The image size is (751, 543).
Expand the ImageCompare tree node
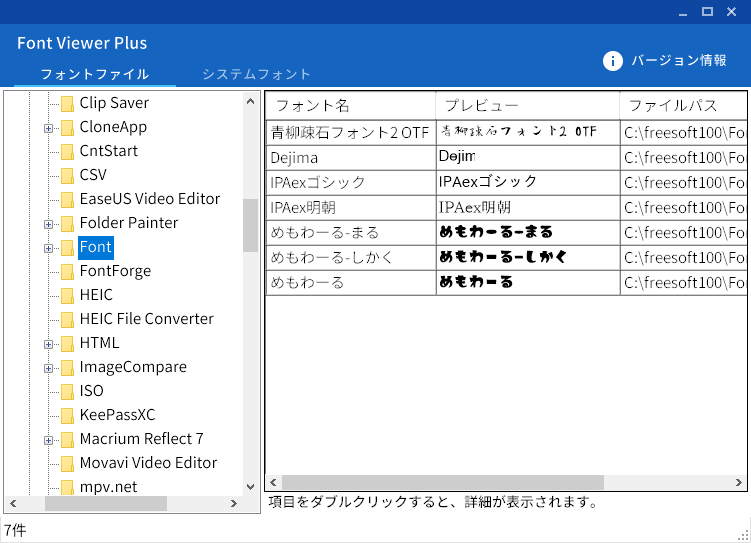click(48, 368)
